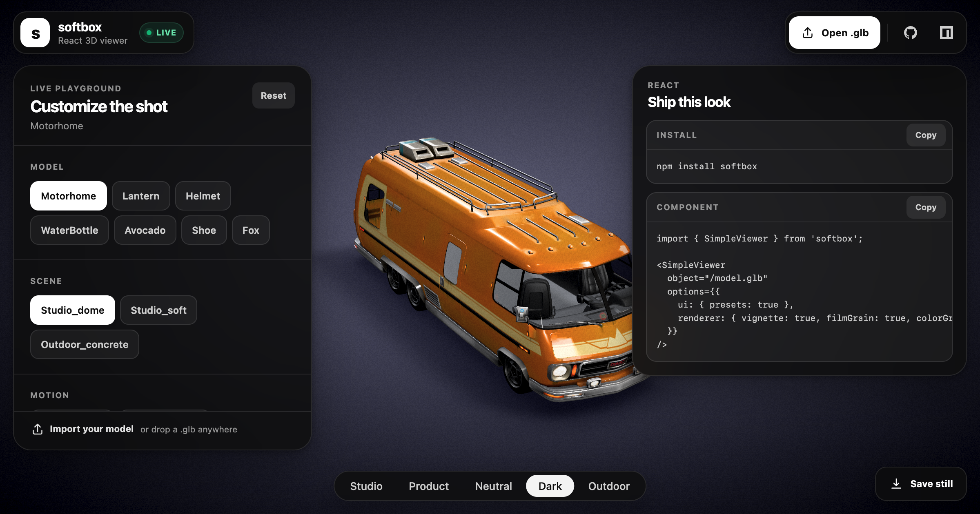Viewport: 980px width, 514px height.
Task: Import your model link
Action: coord(91,429)
